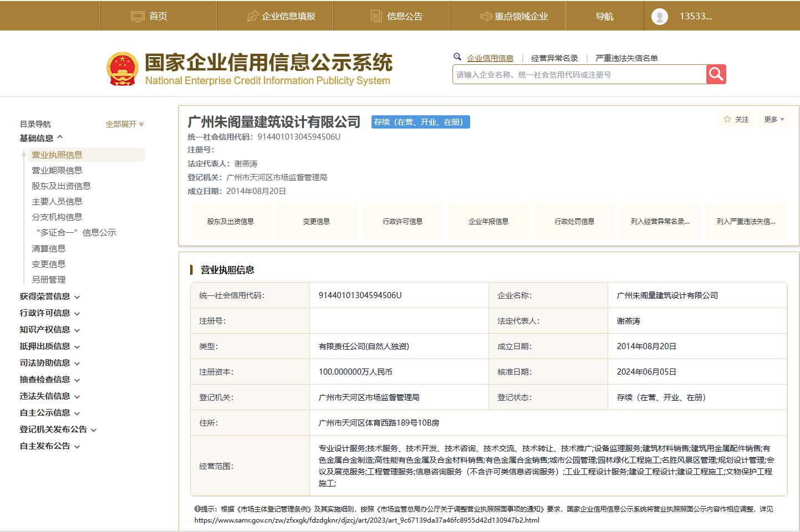Image resolution: width=800 pixels, height=532 pixels.
Task: Click the 列入经营异常名录 card button
Action: (x=660, y=221)
